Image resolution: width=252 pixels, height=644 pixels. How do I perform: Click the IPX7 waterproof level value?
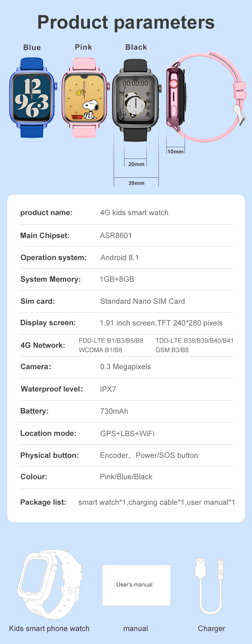pyautogui.click(x=108, y=389)
